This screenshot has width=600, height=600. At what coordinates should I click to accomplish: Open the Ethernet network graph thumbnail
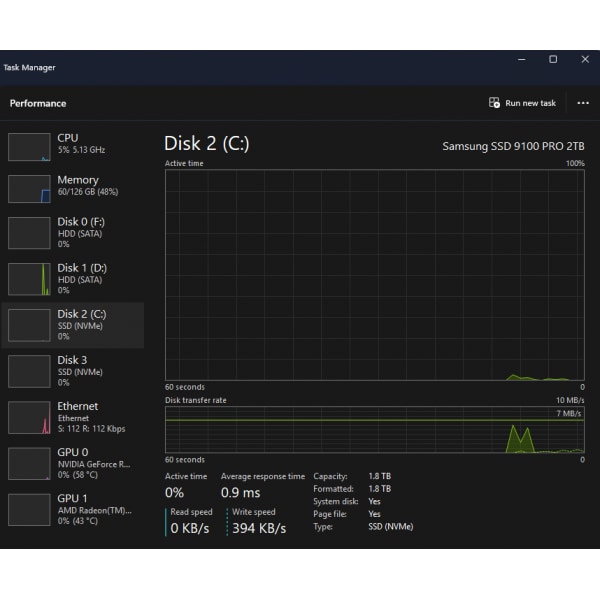(x=29, y=417)
